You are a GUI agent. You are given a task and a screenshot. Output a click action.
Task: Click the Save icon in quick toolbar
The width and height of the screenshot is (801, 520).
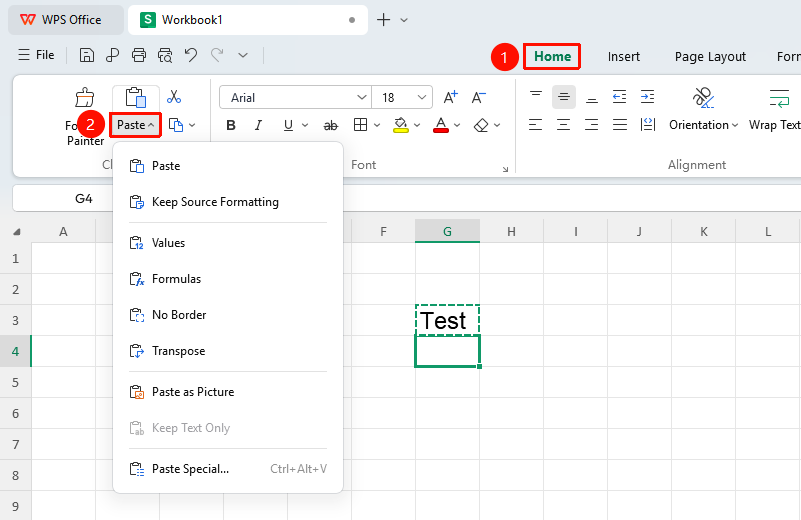pyautogui.click(x=87, y=55)
